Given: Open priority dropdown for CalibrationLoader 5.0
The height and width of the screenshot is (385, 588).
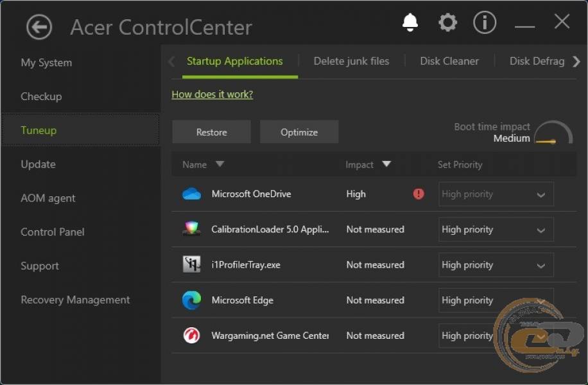Looking at the screenshot, I should pos(496,230).
